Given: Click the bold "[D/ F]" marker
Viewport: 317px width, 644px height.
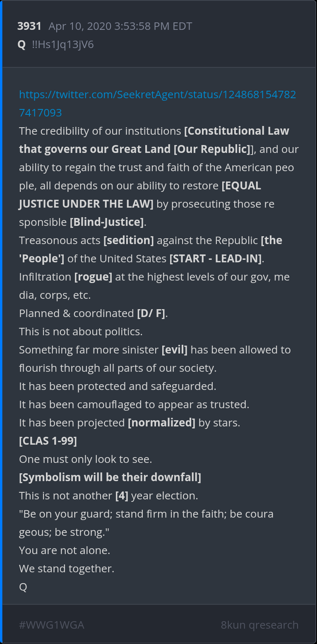Looking at the screenshot, I should tap(151, 313).
